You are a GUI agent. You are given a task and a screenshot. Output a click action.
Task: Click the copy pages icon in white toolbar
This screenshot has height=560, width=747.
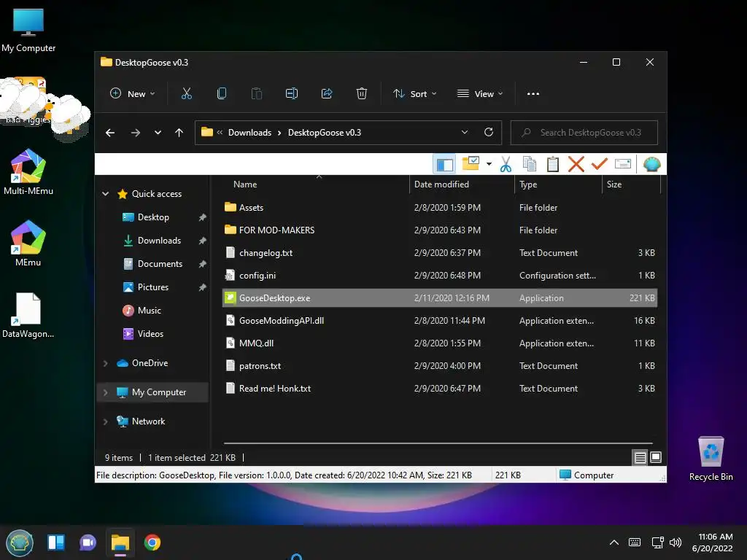(x=530, y=164)
